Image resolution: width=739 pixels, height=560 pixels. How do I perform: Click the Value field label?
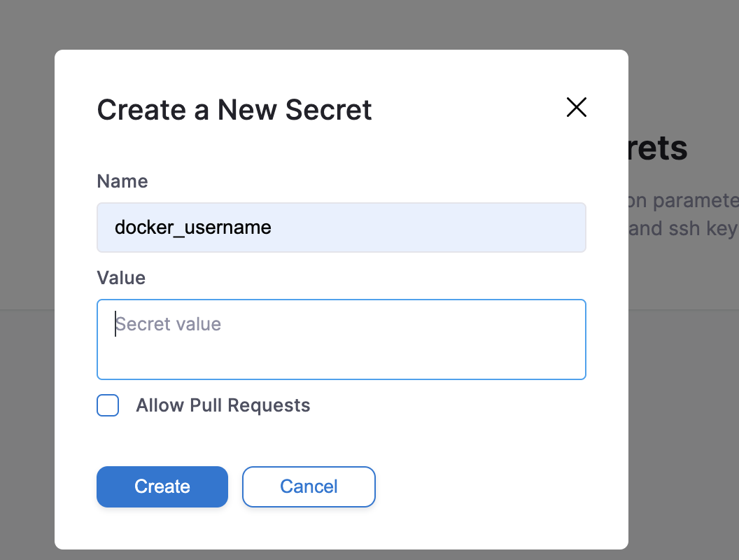121,278
